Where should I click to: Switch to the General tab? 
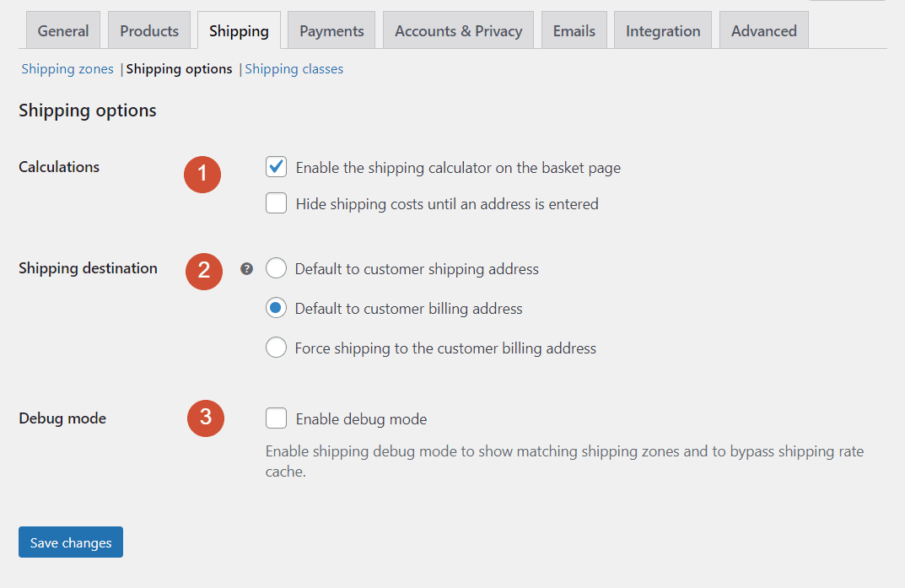coord(63,30)
